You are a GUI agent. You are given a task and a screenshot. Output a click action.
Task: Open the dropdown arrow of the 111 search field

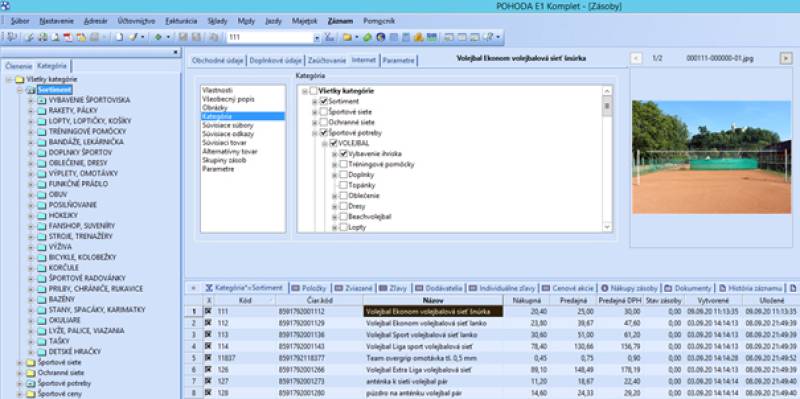click(x=316, y=38)
